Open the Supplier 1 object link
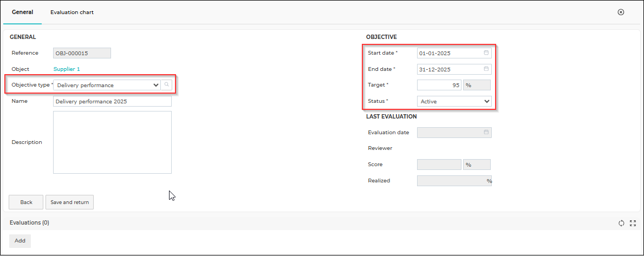Image resolution: width=644 pixels, height=256 pixels. pyautogui.click(x=67, y=69)
